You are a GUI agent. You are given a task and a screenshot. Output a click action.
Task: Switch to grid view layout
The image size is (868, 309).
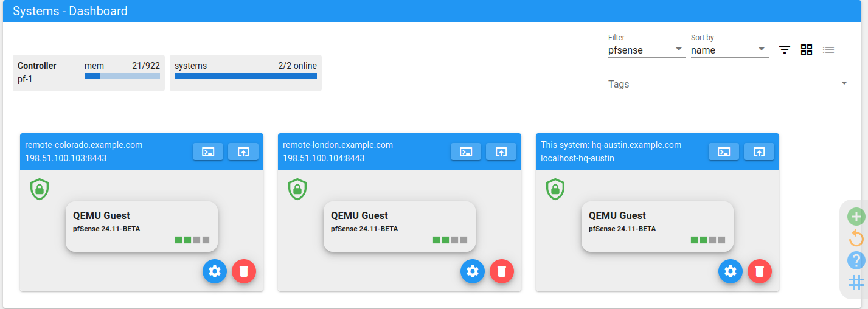point(807,50)
